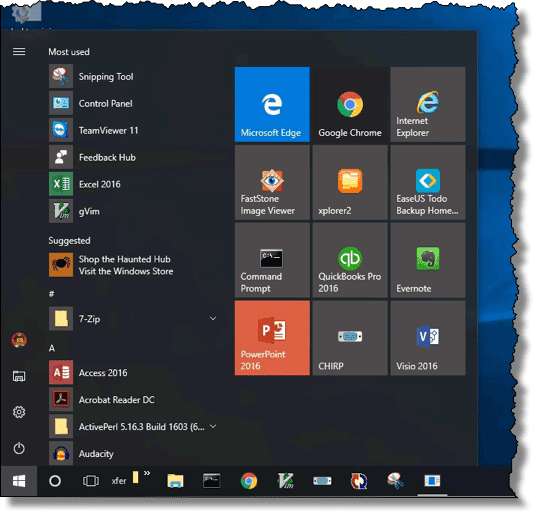Image resolution: width=533 pixels, height=511 pixels.
Task: Click the Power button in the sidebar
Action: 19,448
